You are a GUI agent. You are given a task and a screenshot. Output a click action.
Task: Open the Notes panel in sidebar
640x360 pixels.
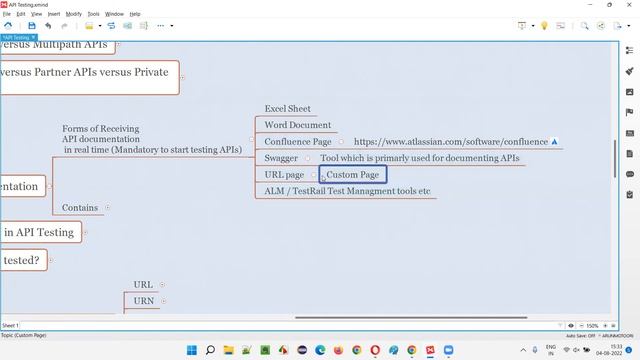pos(629,153)
